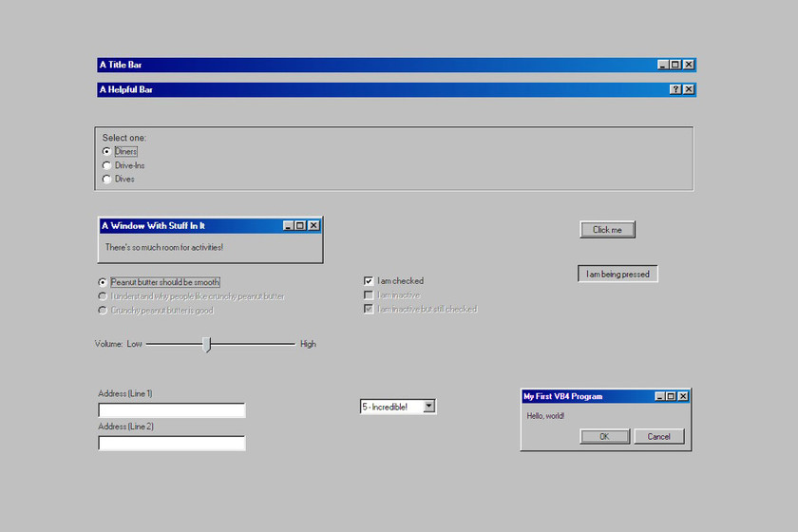The image size is (798, 532).
Task: Maximize the My First VB4 Program window
Action: coord(671,396)
